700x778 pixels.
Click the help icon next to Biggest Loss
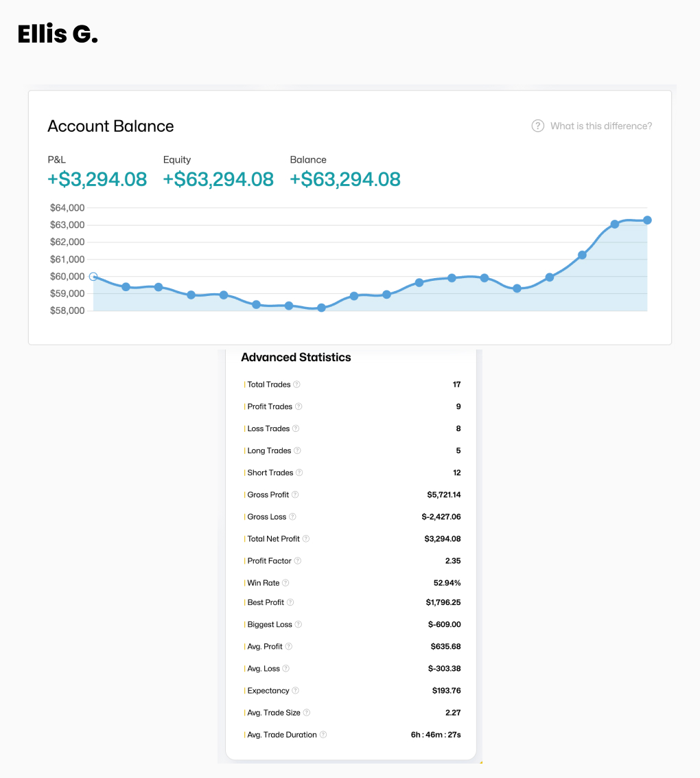[299, 625]
